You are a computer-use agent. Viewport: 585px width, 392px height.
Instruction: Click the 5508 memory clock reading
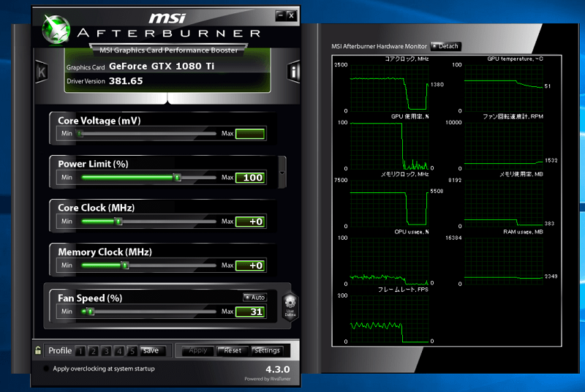(x=437, y=191)
